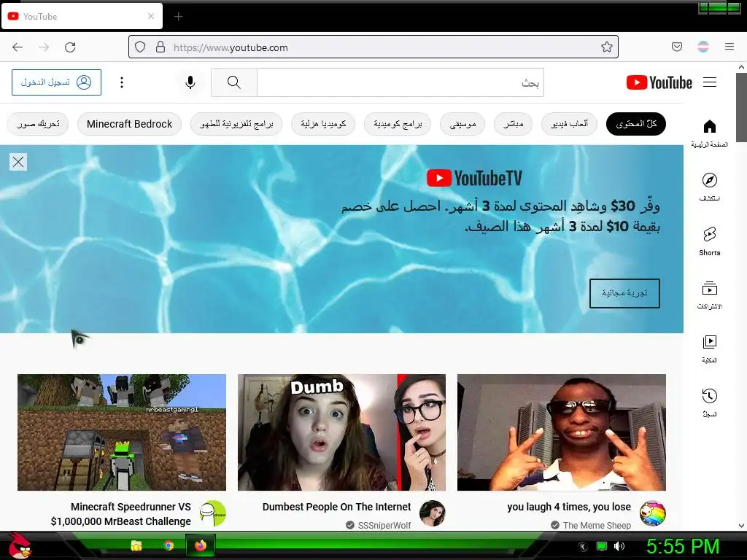Click the browser forward arrow

[x=44, y=47]
